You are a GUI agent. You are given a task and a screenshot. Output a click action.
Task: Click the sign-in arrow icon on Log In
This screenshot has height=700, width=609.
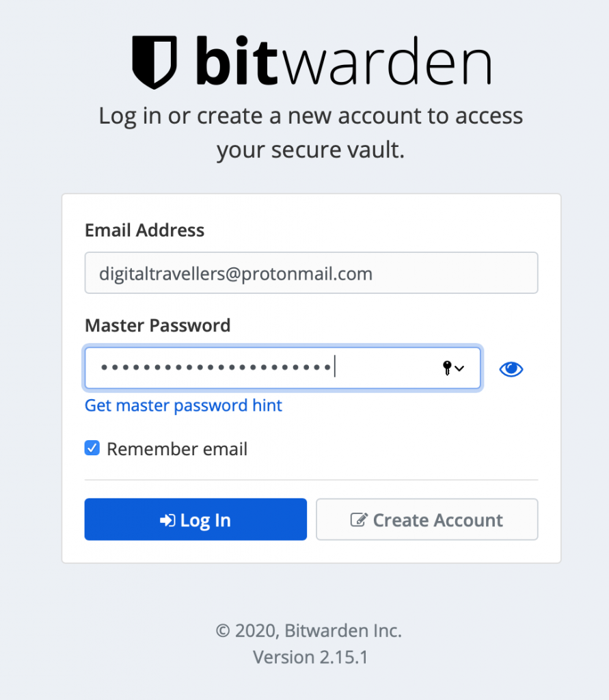point(167,520)
